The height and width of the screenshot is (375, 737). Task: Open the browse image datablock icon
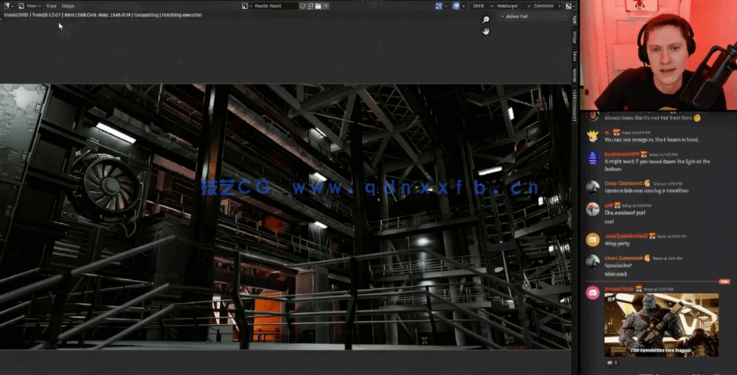tap(246, 6)
